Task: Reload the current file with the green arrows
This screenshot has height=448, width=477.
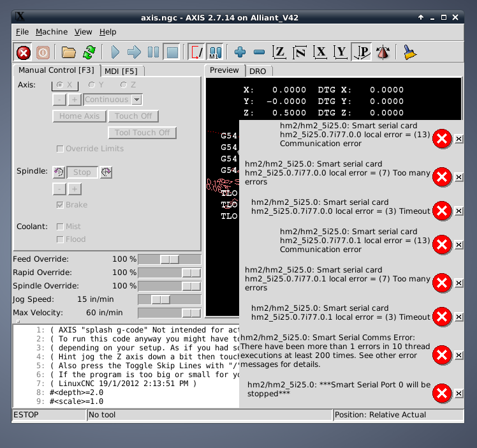Action: pos(89,52)
